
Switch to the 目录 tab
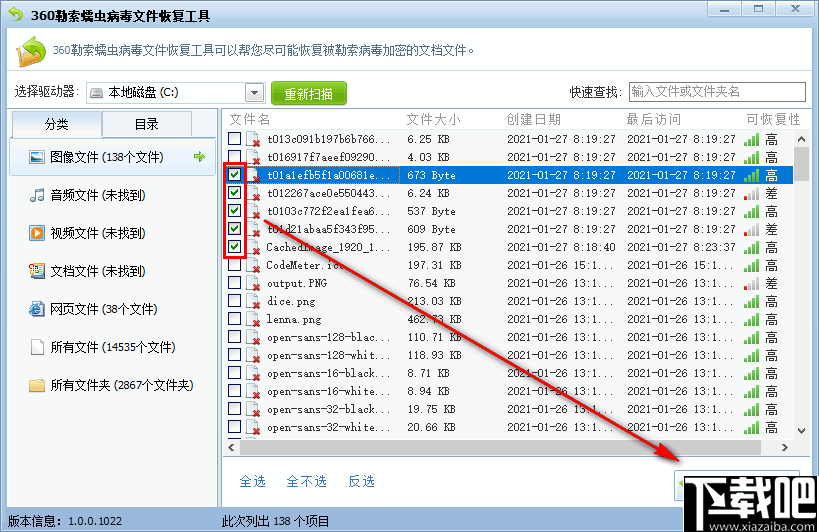pyautogui.click(x=146, y=124)
